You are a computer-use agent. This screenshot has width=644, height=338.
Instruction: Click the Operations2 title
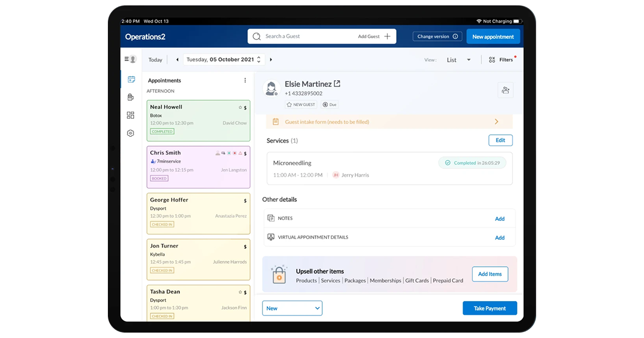(x=145, y=36)
